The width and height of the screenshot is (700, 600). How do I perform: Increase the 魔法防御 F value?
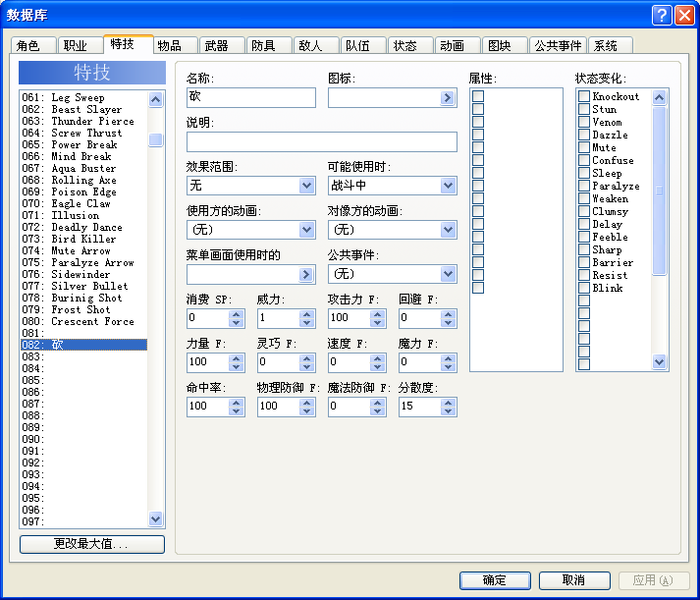378,403
